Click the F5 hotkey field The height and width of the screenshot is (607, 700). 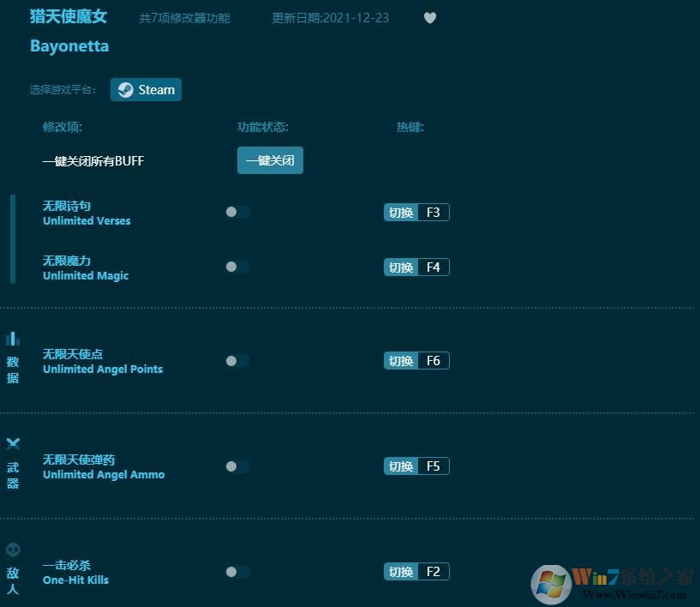434,466
